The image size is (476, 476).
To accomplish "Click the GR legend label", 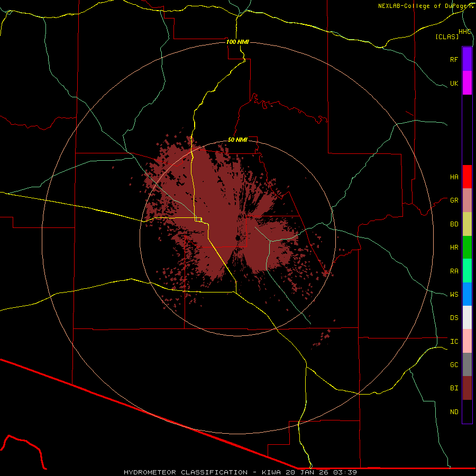I will point(454,200).
